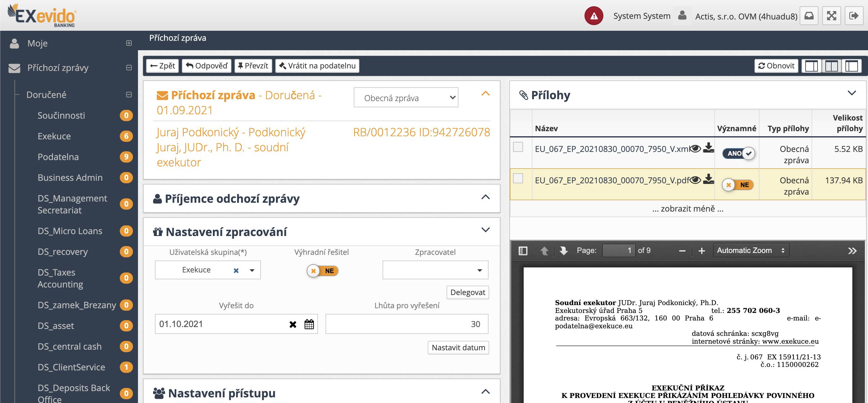The height and width of the screenshot is (403, 868).
Task: Open the Uživatelská skupina dropdown arrow
Action: click(x=252, y=271)
